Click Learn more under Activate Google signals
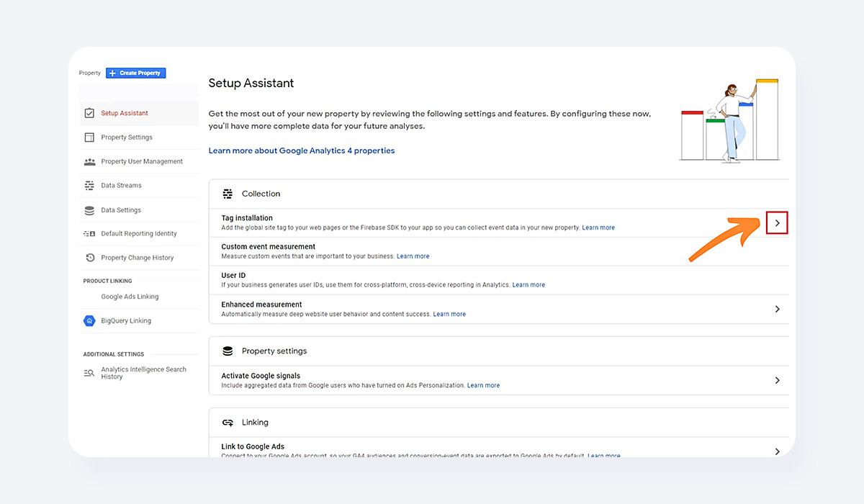The height and width of the screenshot is (504, 864). click(x=483, y=385)
